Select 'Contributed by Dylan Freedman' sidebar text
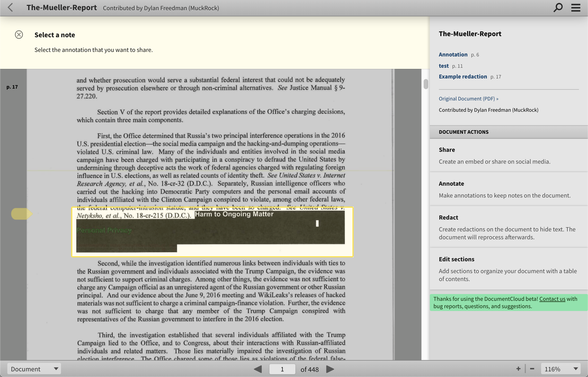Screen dimensions: 588x377 489,110
